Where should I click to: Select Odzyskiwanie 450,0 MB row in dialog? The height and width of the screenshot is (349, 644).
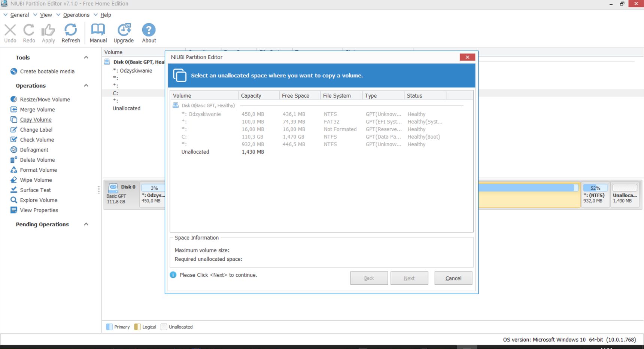(321, 114)
